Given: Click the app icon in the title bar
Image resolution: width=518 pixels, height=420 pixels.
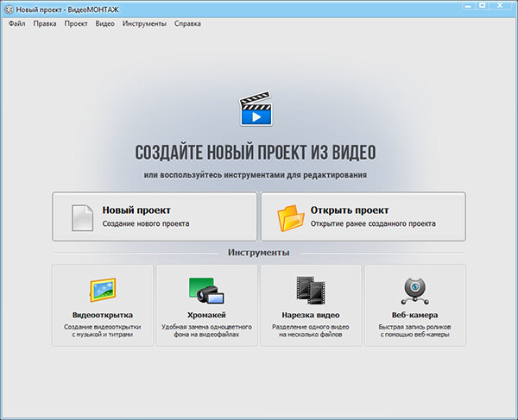Looking at the screenshot, I should tap(9, 9).
